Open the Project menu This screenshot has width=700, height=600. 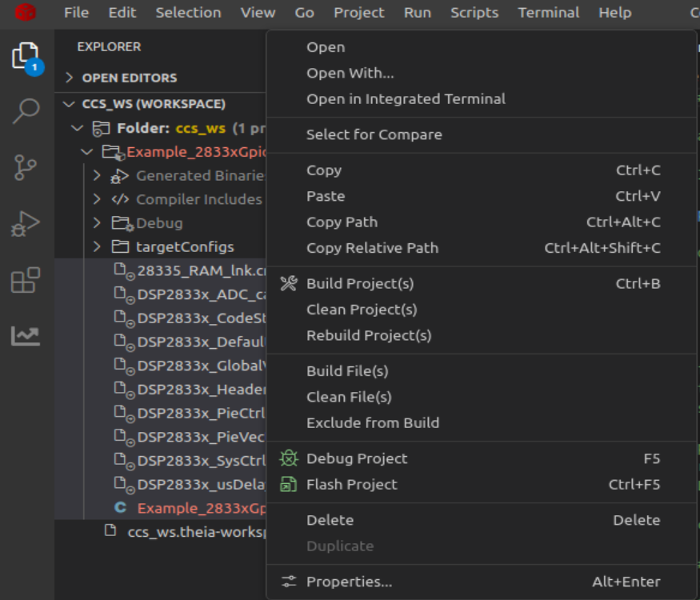(x=359, y=13)
